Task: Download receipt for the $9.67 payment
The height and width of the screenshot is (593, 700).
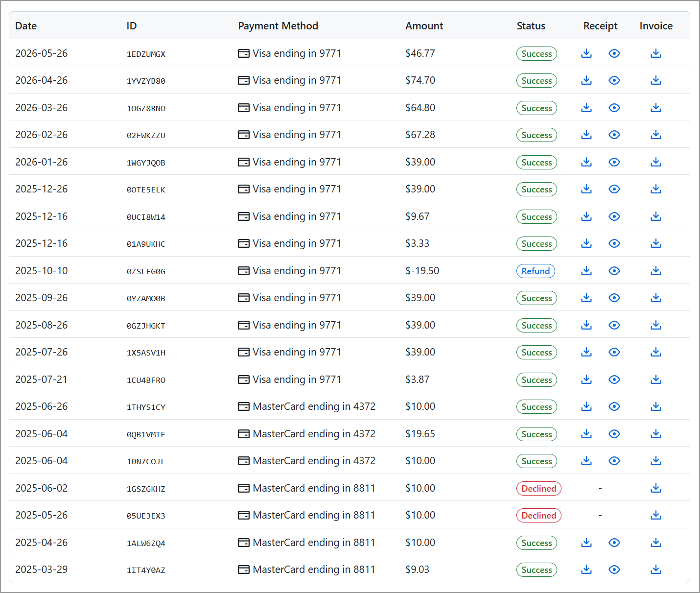Action: coord(586,216)
